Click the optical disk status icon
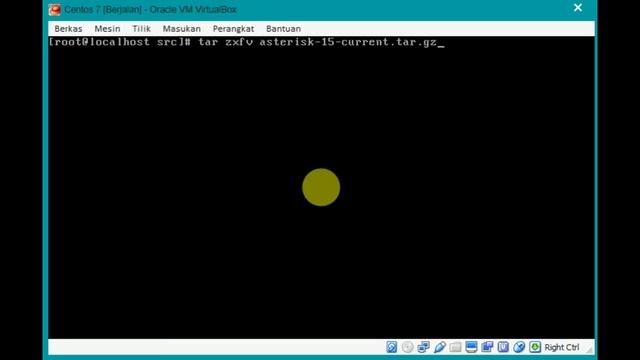The image size is (640, 360). coord(407,347)
